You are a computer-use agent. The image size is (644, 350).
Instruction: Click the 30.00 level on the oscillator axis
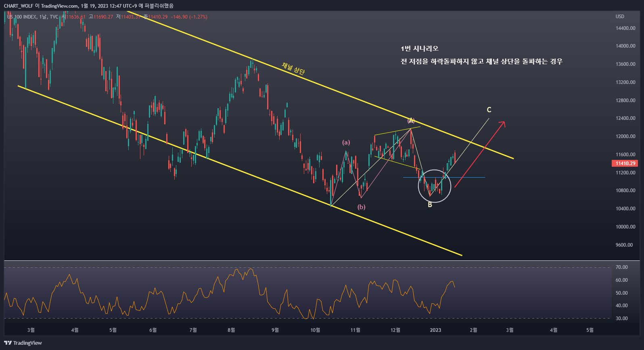pos(622,319)
